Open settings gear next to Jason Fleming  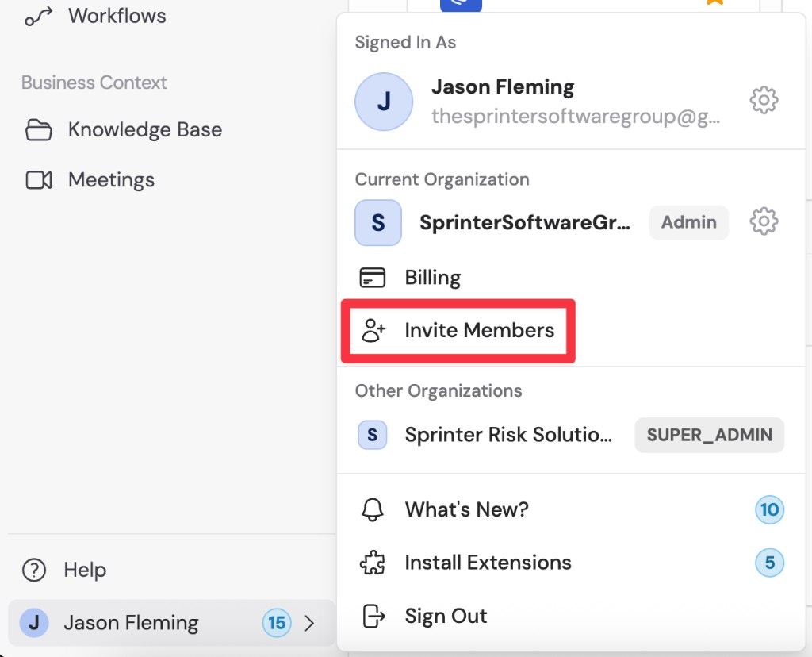point(763,99)
